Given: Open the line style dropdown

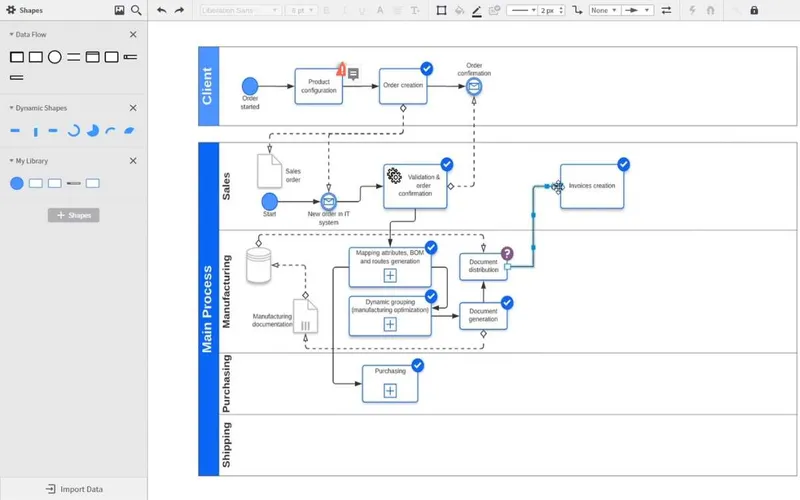Looking at the screenshot, I should click(522, 10).
